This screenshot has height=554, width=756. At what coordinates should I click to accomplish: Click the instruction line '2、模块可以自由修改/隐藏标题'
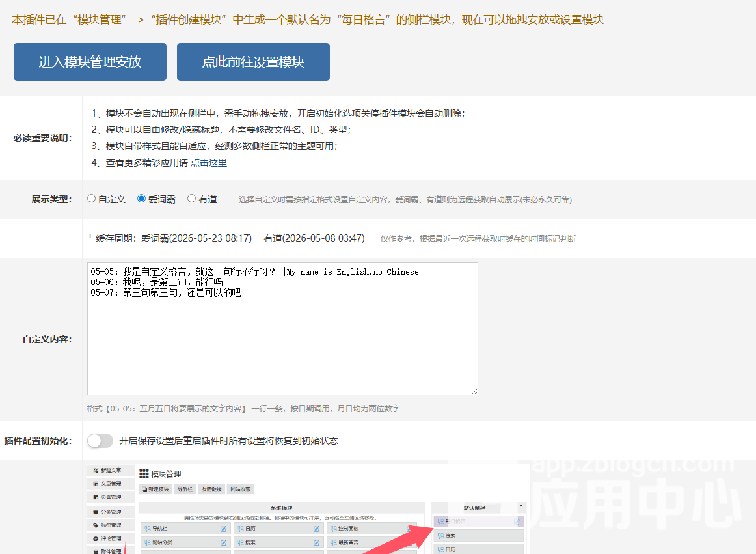click(x=221, y=130)
